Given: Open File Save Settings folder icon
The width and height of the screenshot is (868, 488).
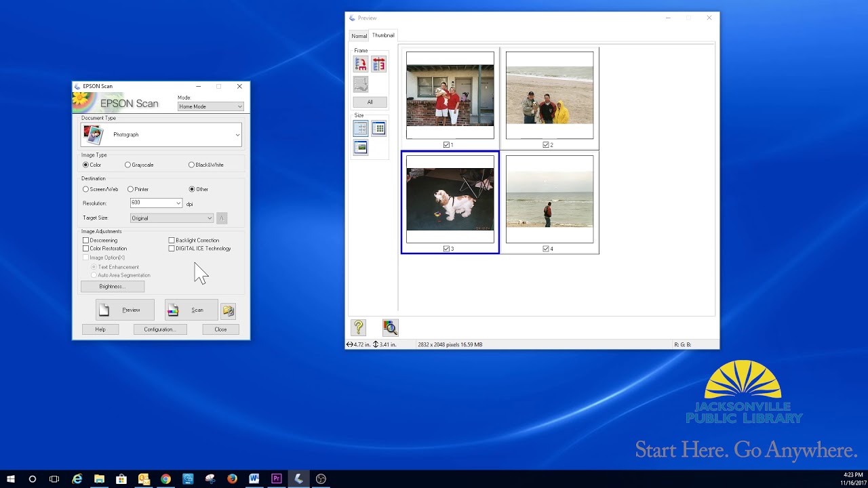Looking at the screenshot, I should (x=229, y=310).
